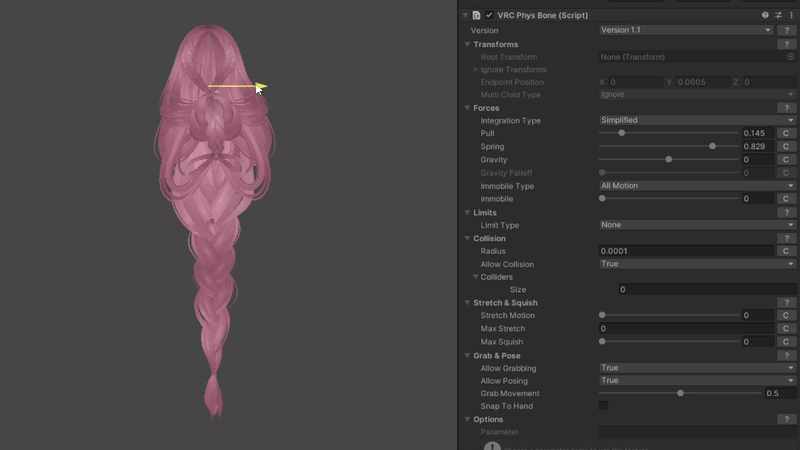
Task: Open component preset settings icon
Action: pos(778,15)
